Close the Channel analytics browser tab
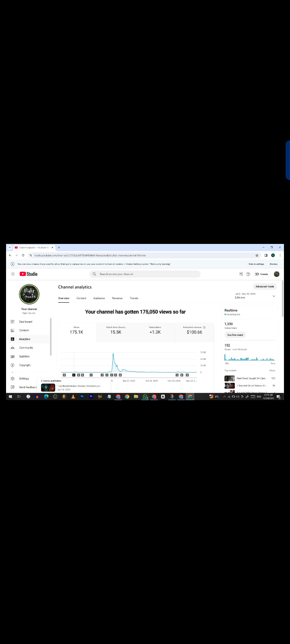This screenshot has height=644, width=290. [52, 248]
